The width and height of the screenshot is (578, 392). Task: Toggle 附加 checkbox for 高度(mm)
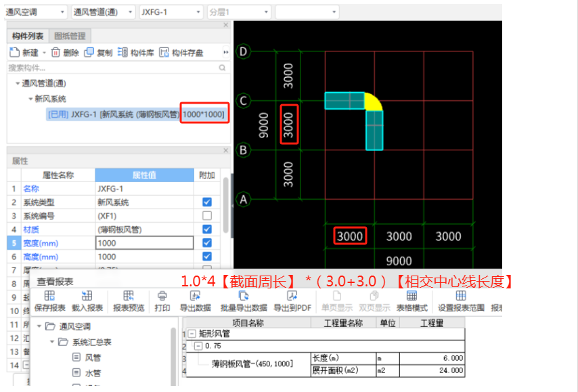(207, 257)
